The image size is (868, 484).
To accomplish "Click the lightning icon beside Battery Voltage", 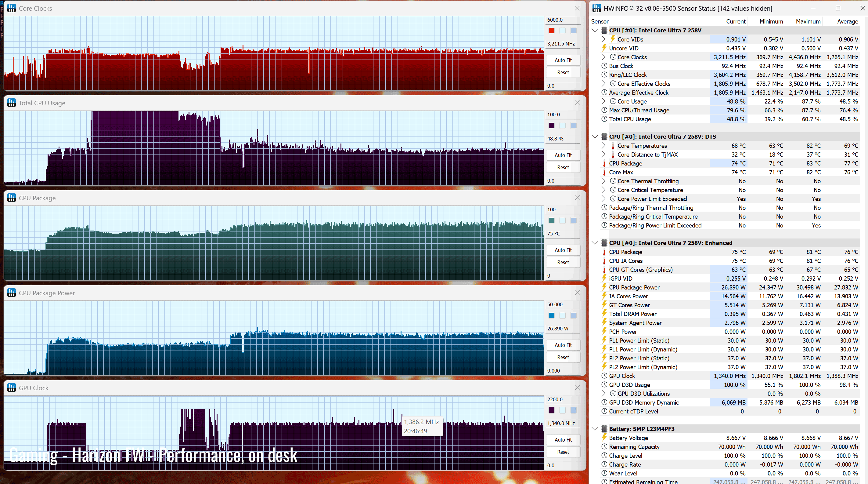I will coord(604,438).
